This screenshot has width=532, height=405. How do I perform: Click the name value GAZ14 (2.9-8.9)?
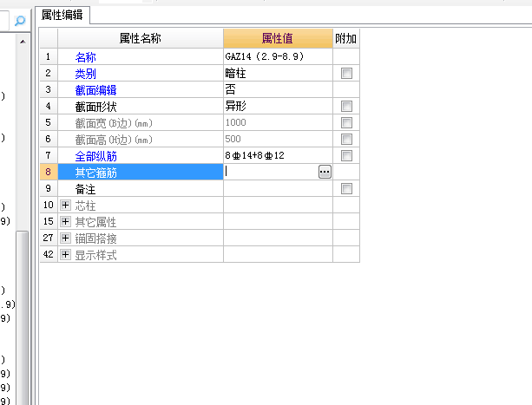265,56
